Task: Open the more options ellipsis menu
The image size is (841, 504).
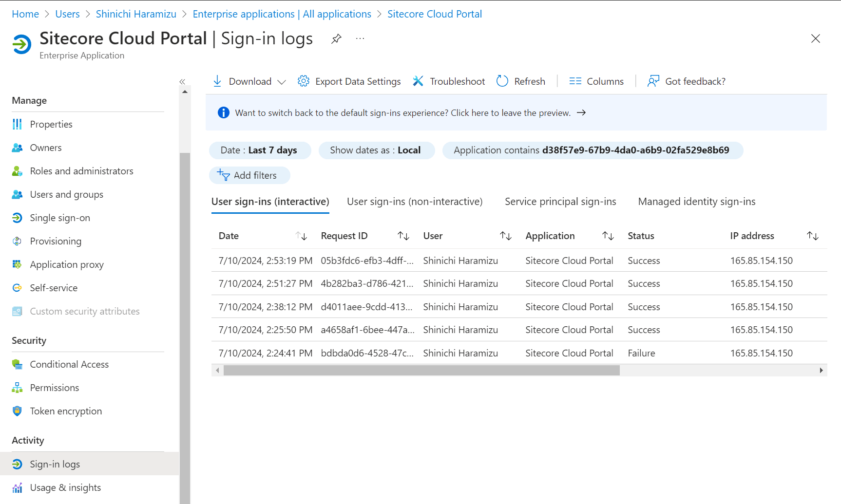Action: pos(360,39)
